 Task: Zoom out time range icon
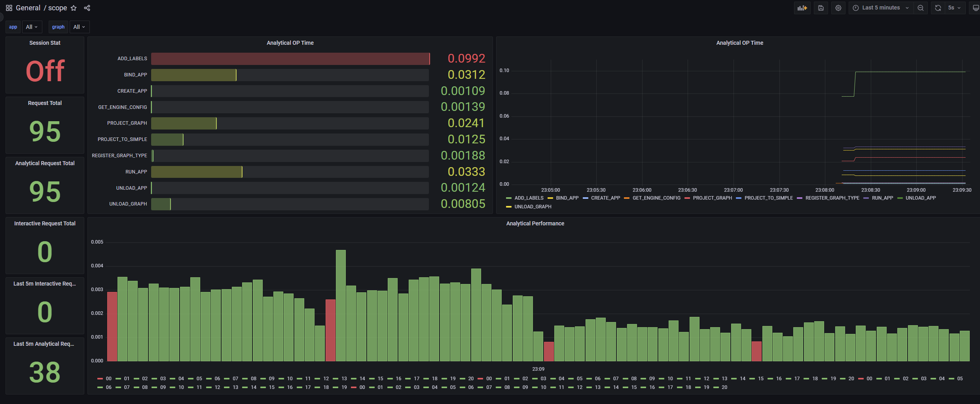(x=921, y=8)
